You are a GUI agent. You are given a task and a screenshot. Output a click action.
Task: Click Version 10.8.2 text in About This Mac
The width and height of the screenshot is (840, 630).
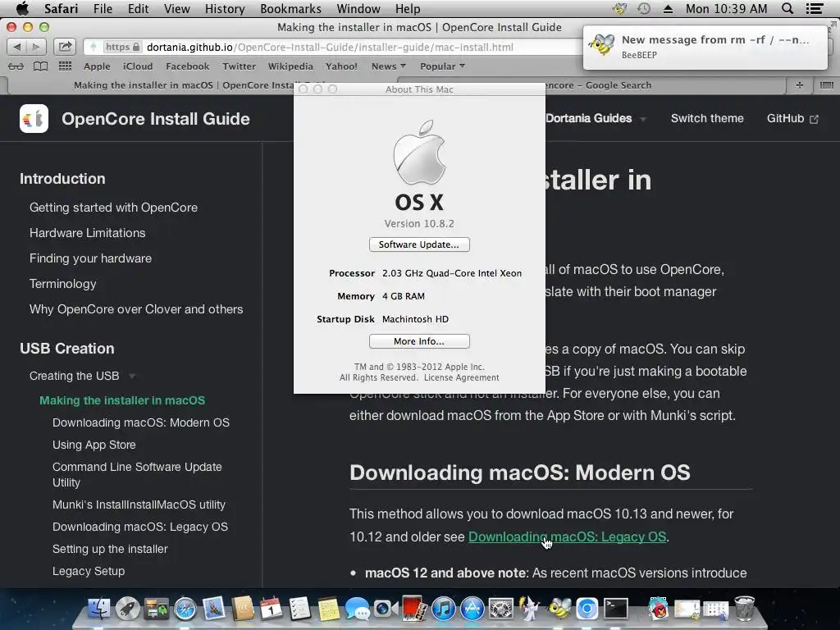point(419,223)
